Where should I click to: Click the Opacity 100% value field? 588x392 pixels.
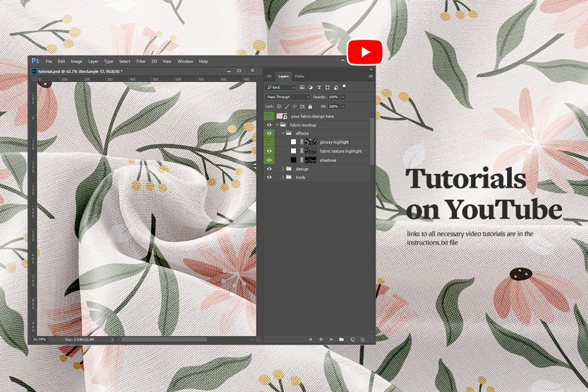pos(334,97)
